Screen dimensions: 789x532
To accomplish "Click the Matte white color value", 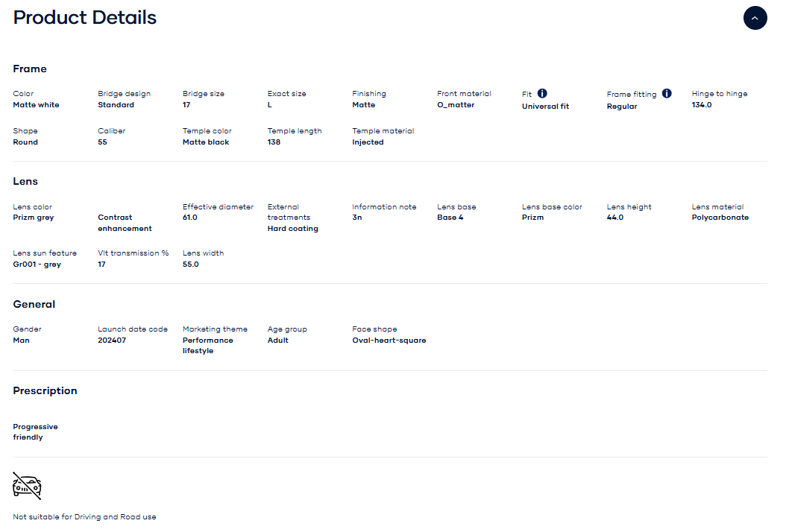I will (36, 105).
